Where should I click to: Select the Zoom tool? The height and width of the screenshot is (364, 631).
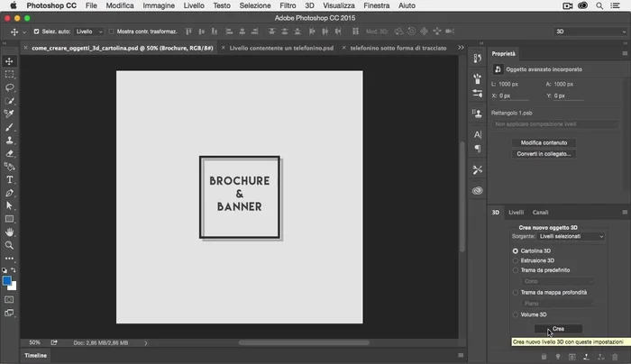pos(10,244)
